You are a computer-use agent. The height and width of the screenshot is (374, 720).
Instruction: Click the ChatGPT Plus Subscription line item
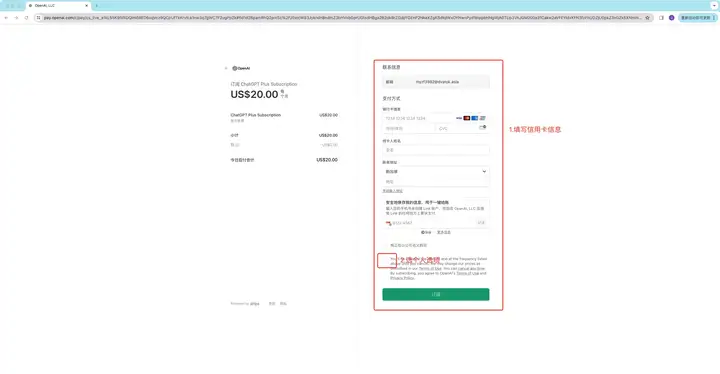256,115
